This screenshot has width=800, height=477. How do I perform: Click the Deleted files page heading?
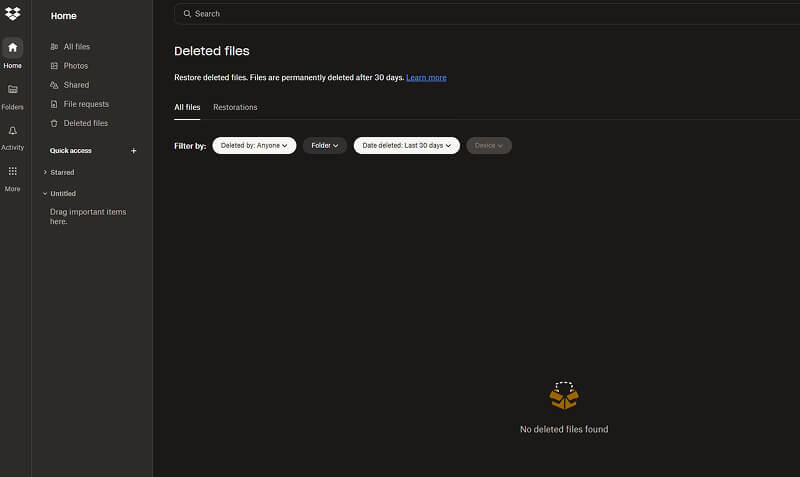click(x=212, y=51)
